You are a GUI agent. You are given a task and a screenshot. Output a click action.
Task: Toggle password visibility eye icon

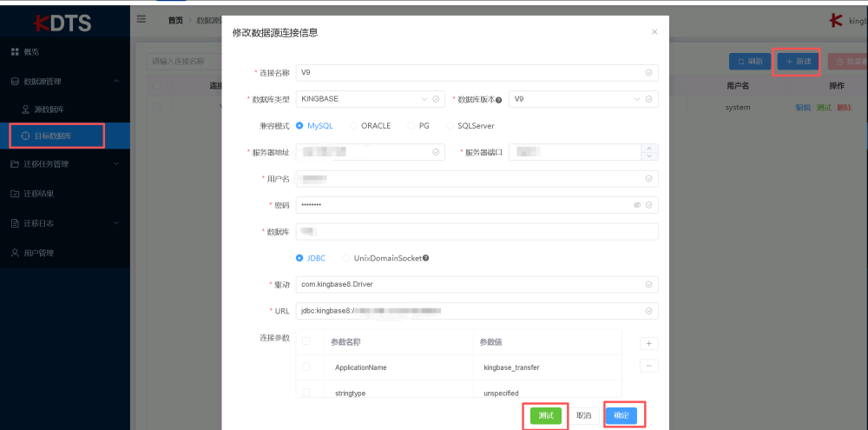(x=637, y=205)
